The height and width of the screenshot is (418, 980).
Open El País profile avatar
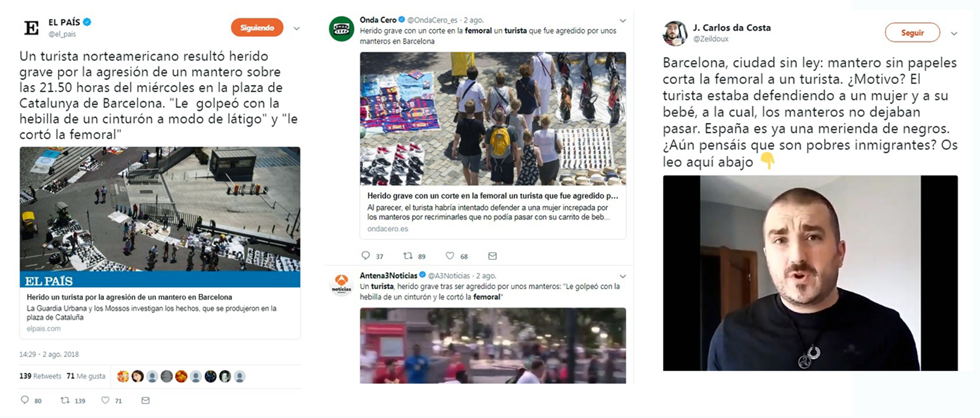32,28
